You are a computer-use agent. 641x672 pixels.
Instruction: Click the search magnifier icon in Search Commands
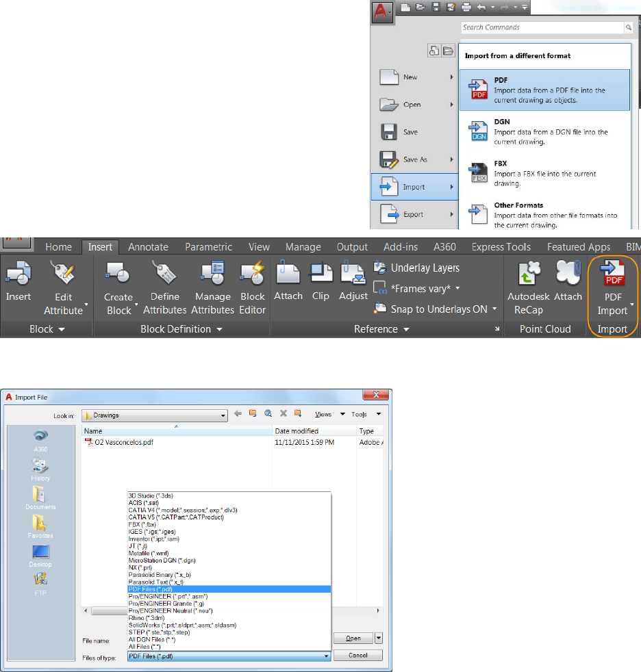[628, 27]
